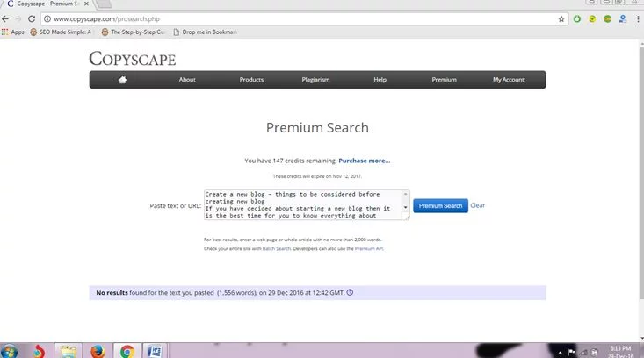Click the blue person extension icon
The height and width of the screenshot is (358, 644).
click(623, 18)
